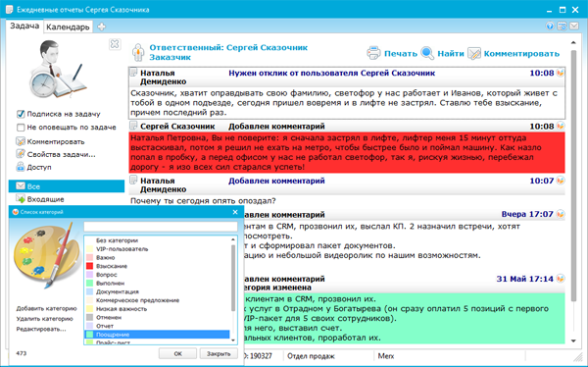Click the palette icon in the Список категорий title
The image size is (588, 367).
[x=15, y=212]
